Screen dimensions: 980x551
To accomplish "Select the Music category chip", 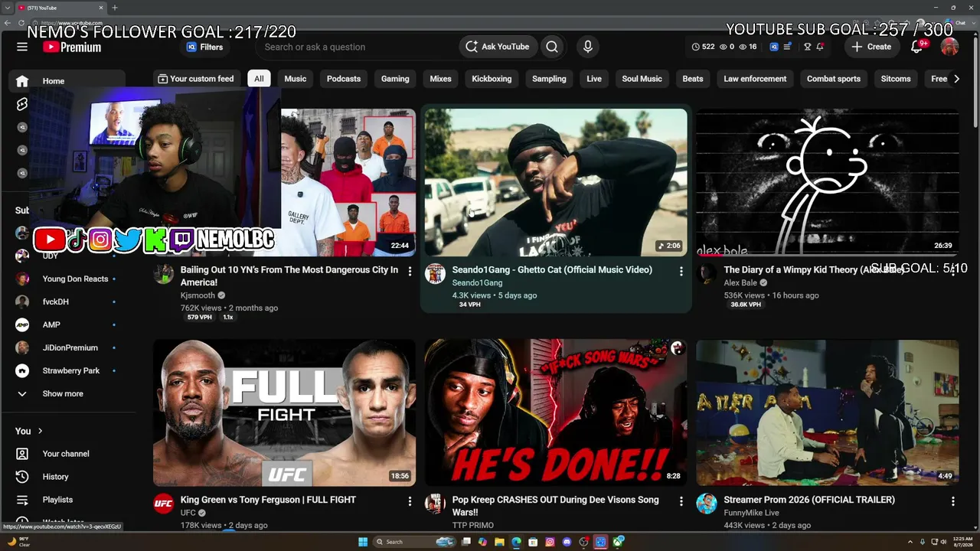I will pos(296,79).
